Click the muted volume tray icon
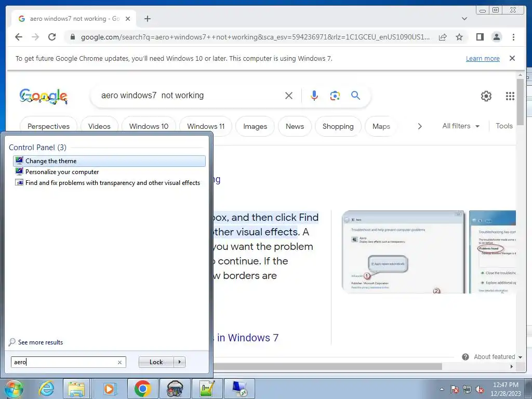The height and width of the screenshot is (399, 532). coord(480,389)
